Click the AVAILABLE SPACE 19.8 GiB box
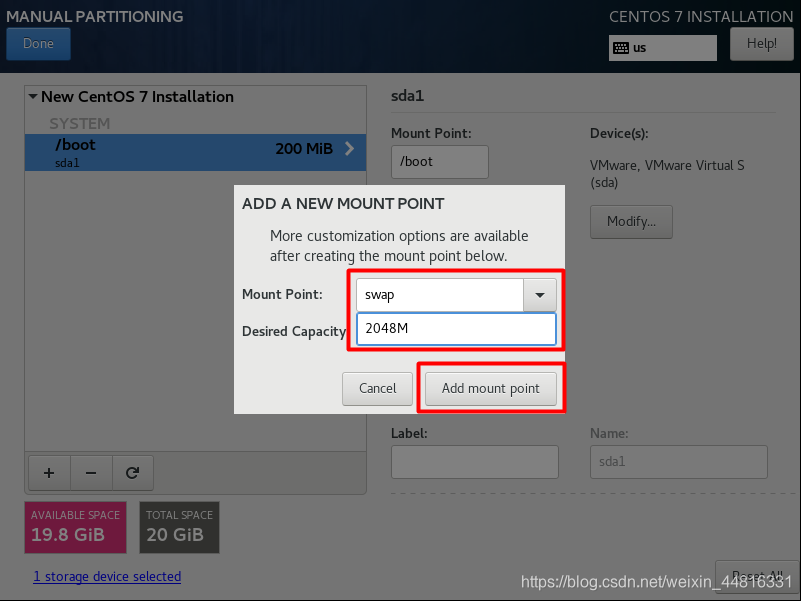The height and width of the screenshot is (601, 801). (x=76, y=527)
